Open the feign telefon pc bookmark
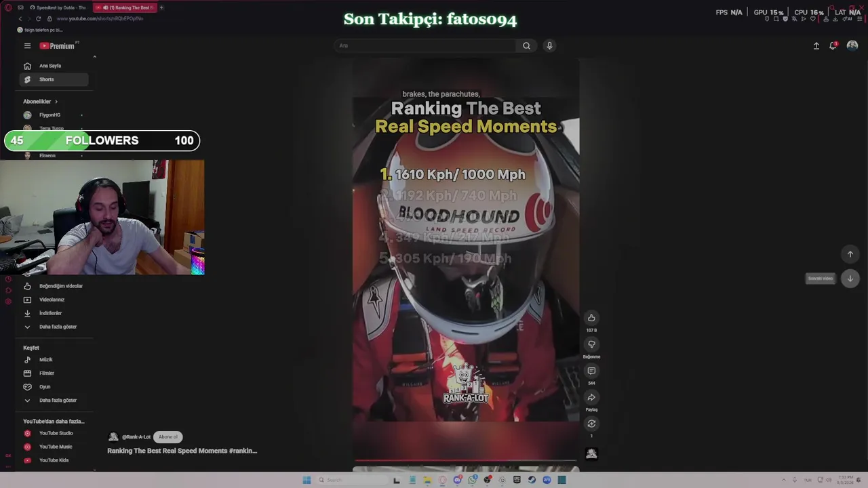This screenshot has width=868, height=488. click(x=39, y=30)
